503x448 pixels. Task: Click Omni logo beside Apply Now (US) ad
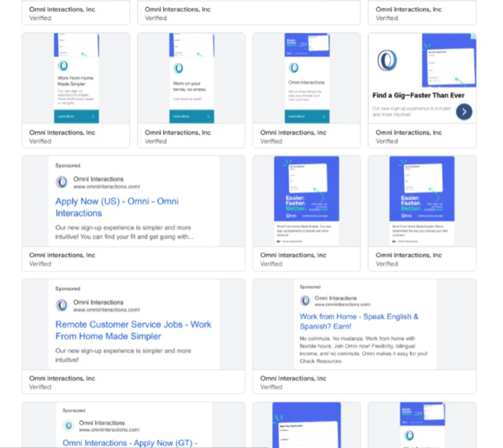click(62, 182)
